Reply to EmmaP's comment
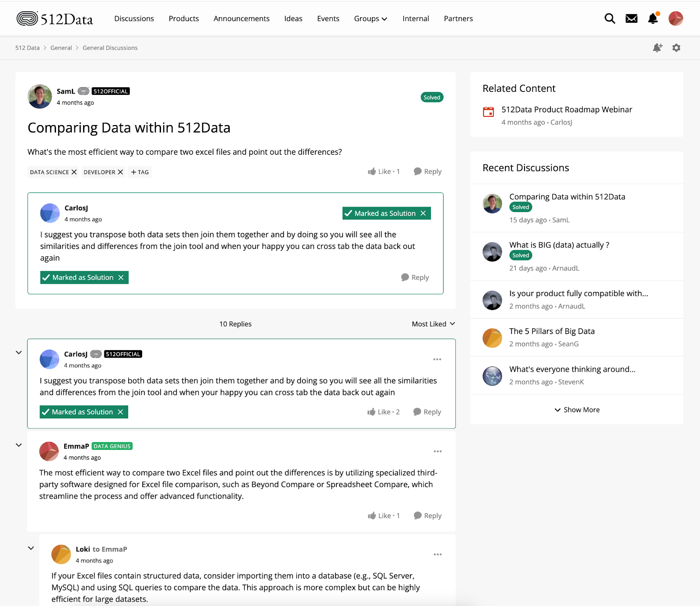 427,515
